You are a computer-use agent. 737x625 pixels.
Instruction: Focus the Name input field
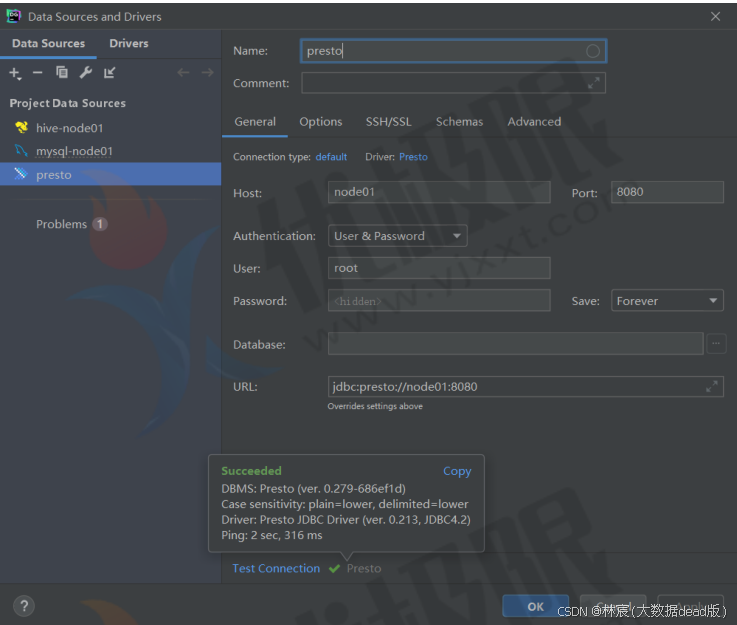(x=453, y=51)
